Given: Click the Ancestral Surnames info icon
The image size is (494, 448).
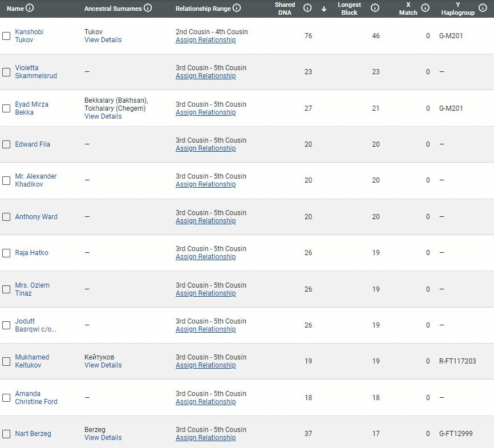Looking at the screenshot, I should [x=148, y=9].
